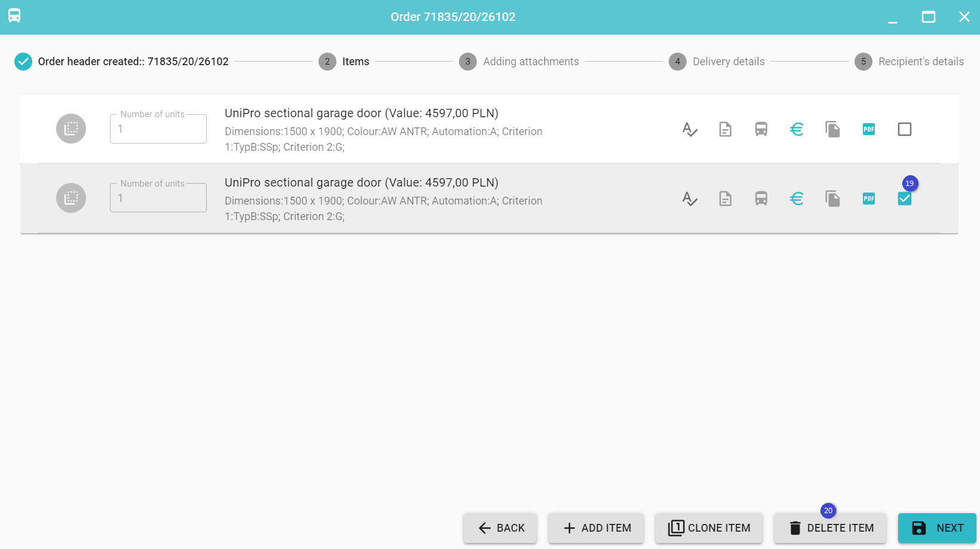
Task: Click the bus transport icon in the second item row
Action: pos(761,199)
